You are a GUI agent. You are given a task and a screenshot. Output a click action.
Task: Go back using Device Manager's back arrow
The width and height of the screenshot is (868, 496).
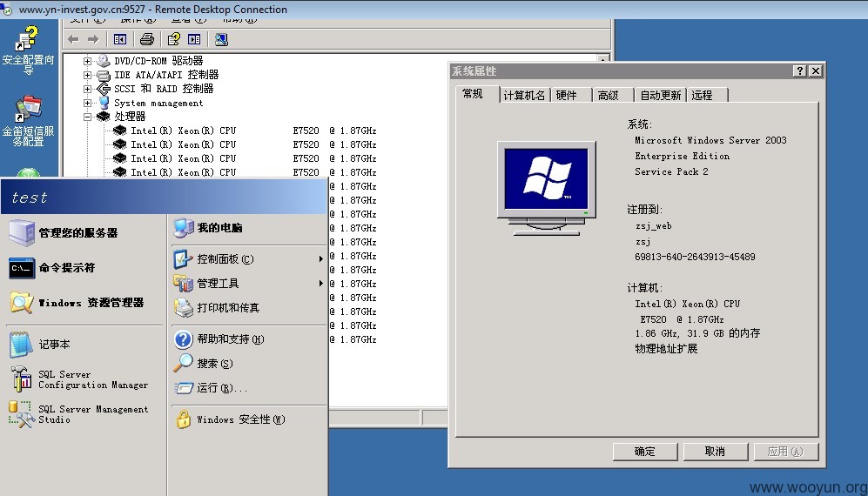pos(73,39)
